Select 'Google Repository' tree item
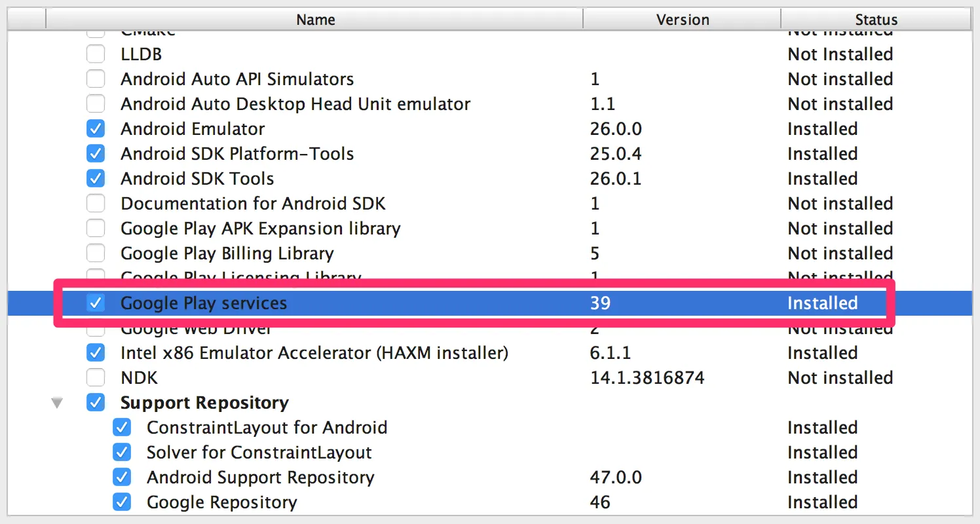 click(x=222, y=502)
